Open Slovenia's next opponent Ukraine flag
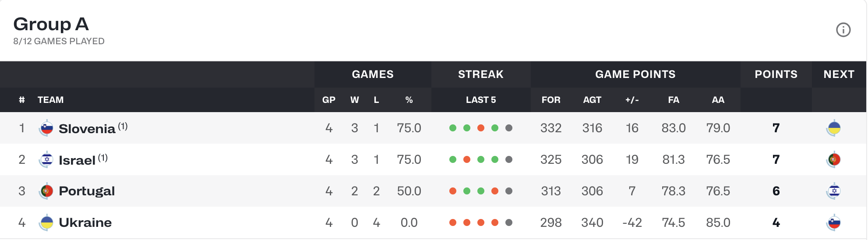 point(834,128)
